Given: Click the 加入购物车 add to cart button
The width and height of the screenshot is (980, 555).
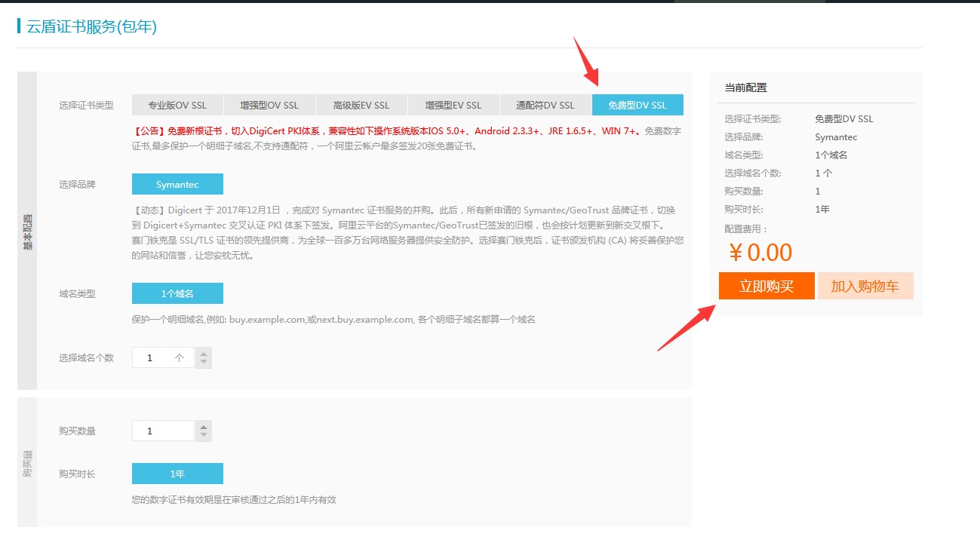Looking at the screenshot, I should point(865,287).
